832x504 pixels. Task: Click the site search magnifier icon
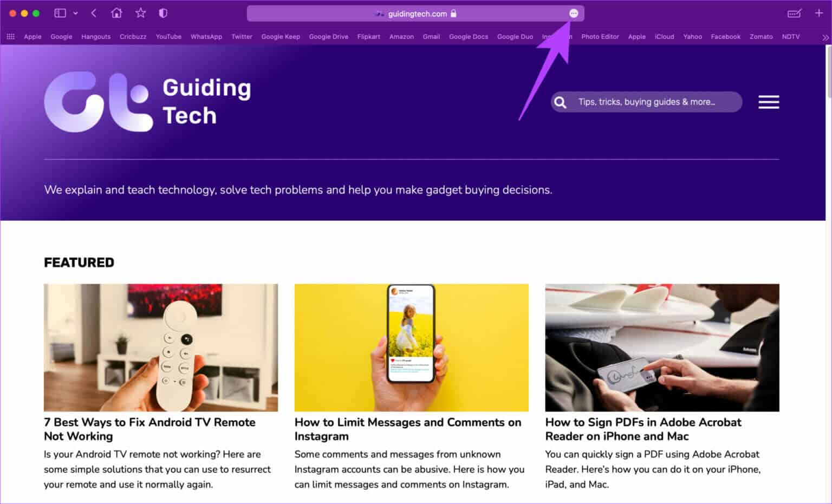coord(561,102)
